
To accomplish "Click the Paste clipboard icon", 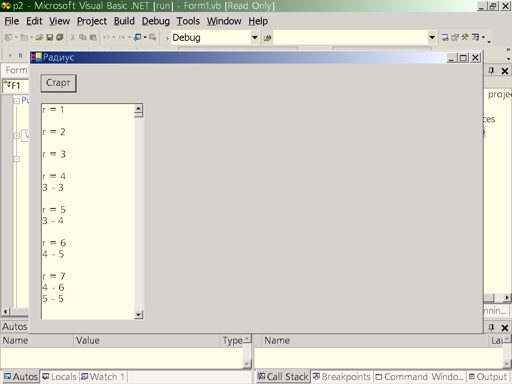I will click(93, 37).
